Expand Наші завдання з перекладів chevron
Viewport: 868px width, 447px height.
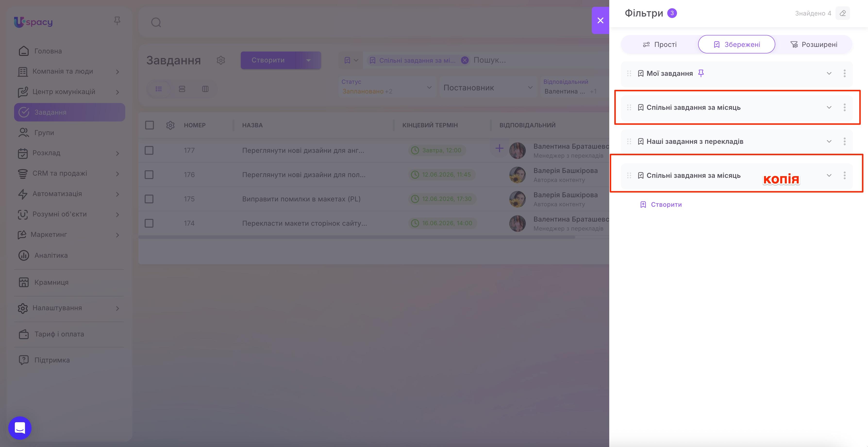[829, 141]
